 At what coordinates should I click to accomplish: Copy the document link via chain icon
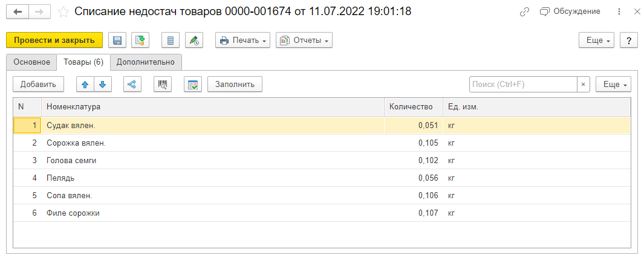click(523, 11)
